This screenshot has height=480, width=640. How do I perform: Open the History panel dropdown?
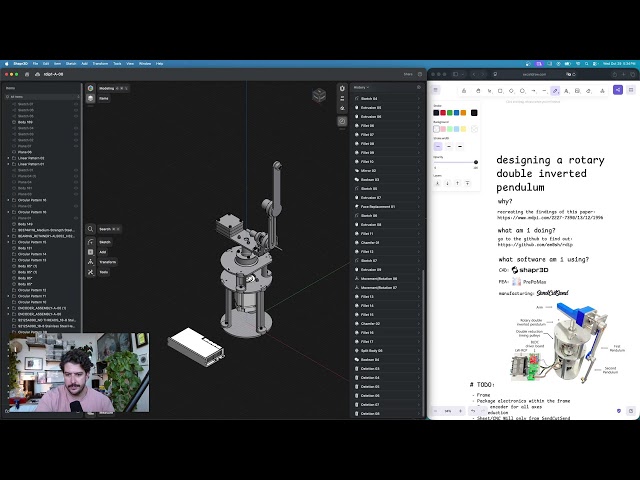tap(361, 87)
